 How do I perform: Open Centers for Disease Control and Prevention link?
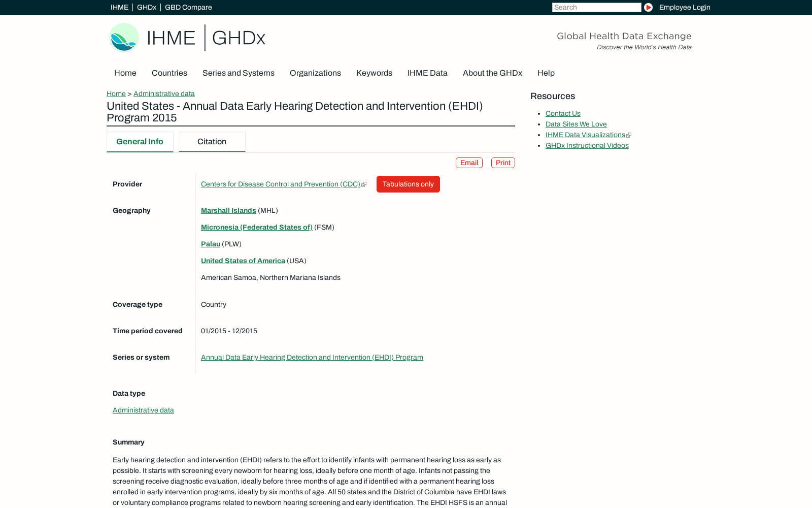[x=280, y=184]
